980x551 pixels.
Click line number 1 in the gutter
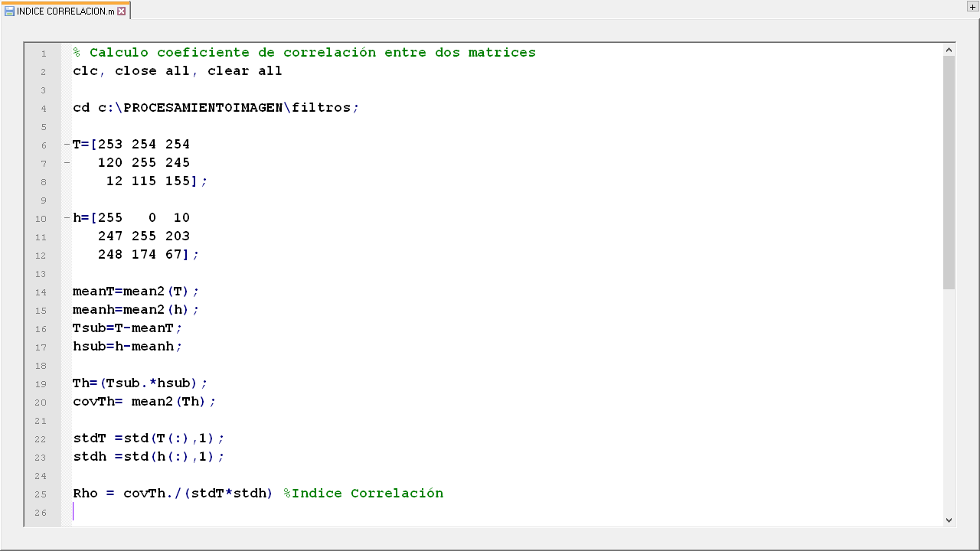coord(44,54)
